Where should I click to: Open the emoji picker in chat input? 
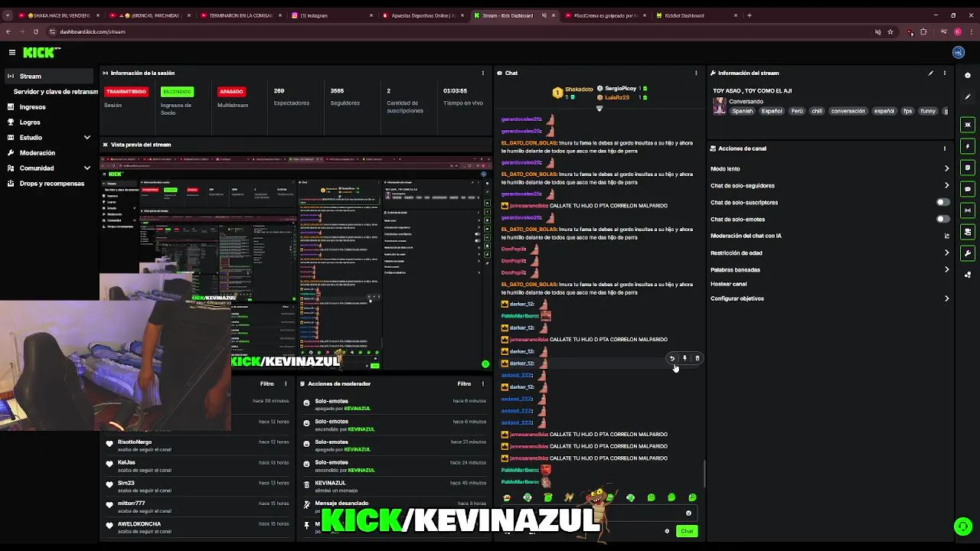point(688,514)
